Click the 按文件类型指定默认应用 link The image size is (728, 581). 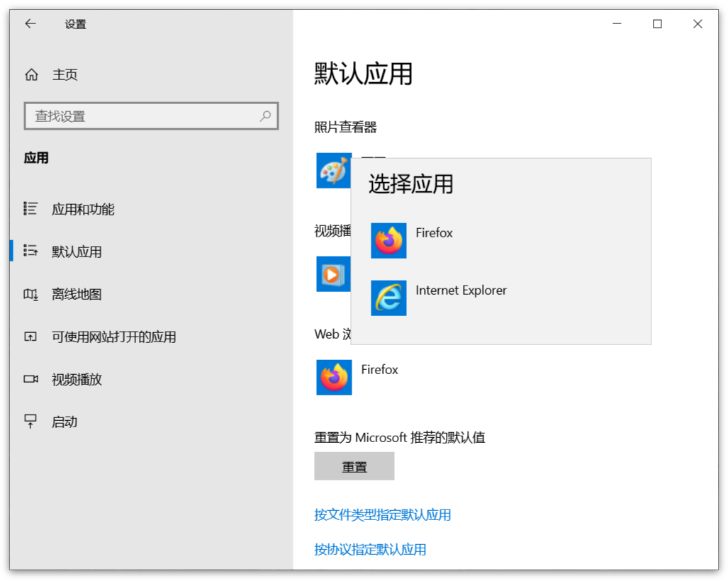[383, 515]
